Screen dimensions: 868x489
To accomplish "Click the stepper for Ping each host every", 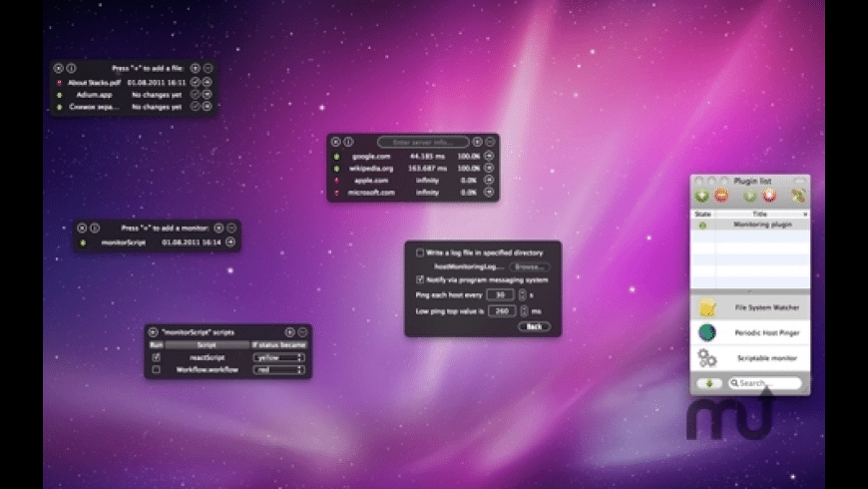I will [522, 295].
